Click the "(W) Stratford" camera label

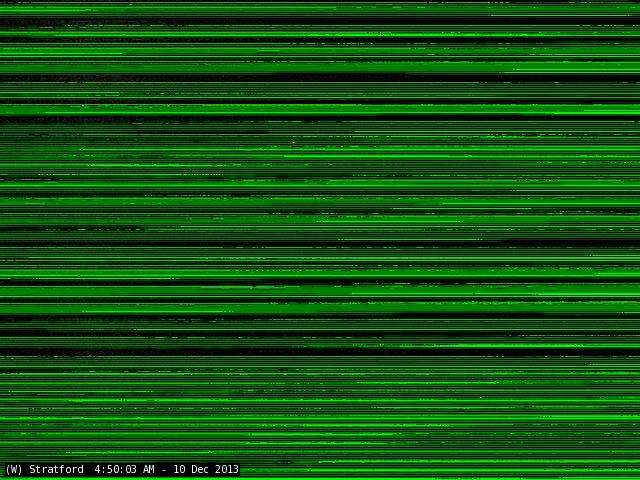44,469
